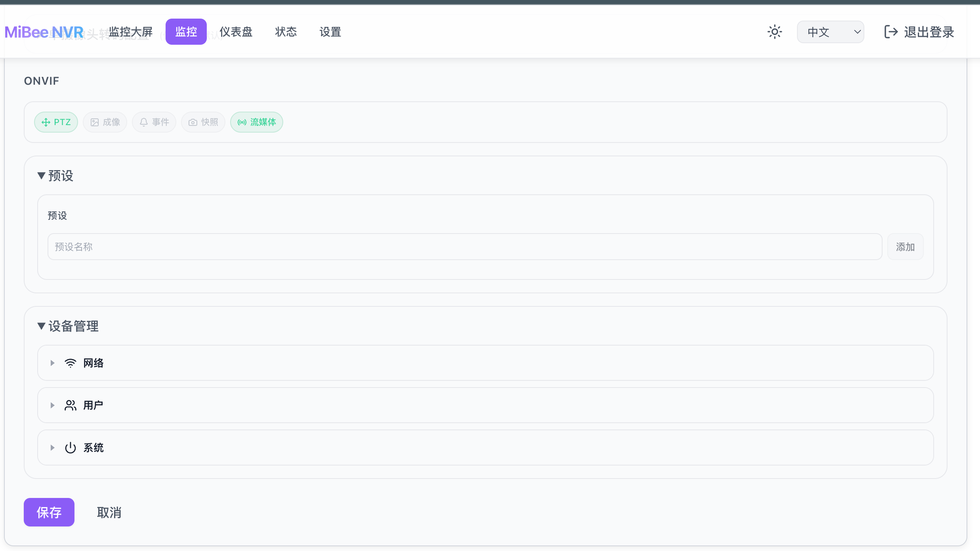This screenshot has height=551, width=980.
Task: Open the 设置 nav tab
Action: tap(330, 32)
